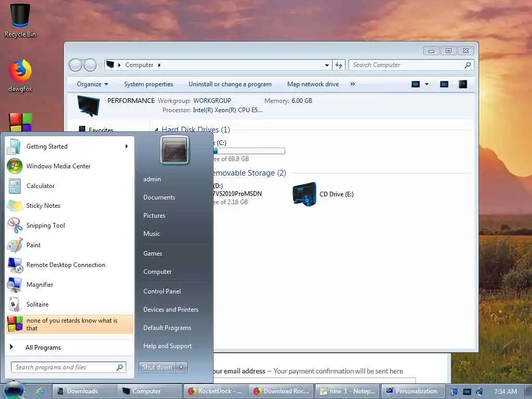Open Music from Start menu

(x=151, y=234)
